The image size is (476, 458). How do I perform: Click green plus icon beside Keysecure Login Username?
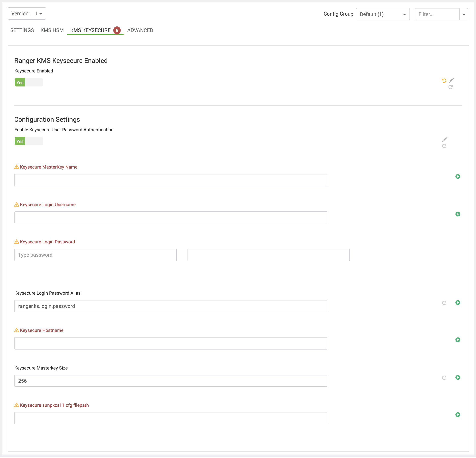coord(458,214)
